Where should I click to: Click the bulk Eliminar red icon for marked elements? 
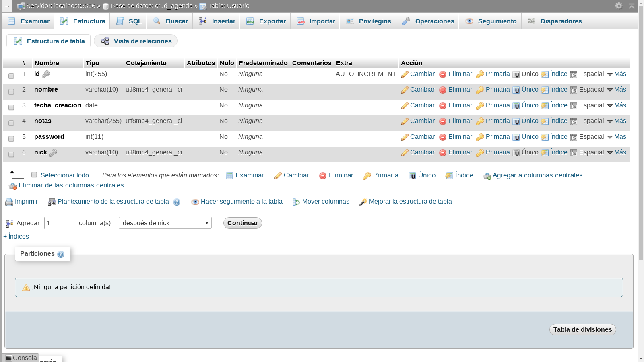click(323, 176)
